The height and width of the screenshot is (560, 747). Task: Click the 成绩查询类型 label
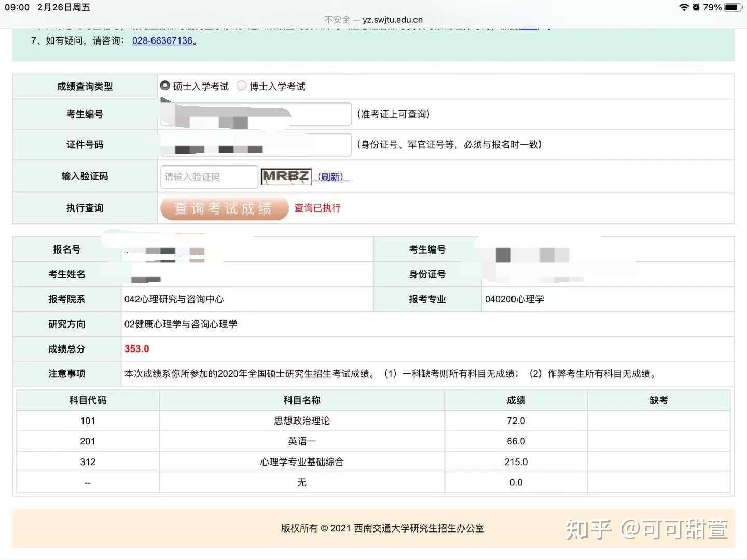[85, 87]
